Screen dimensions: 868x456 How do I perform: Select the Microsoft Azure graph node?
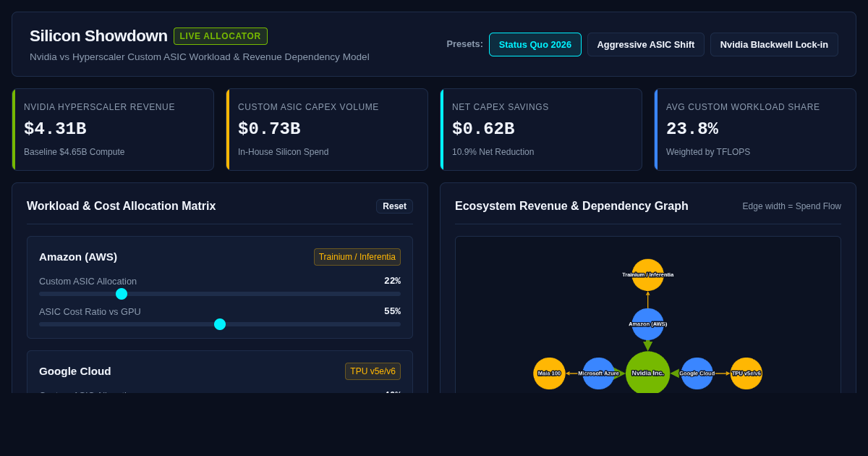(599, 373)
